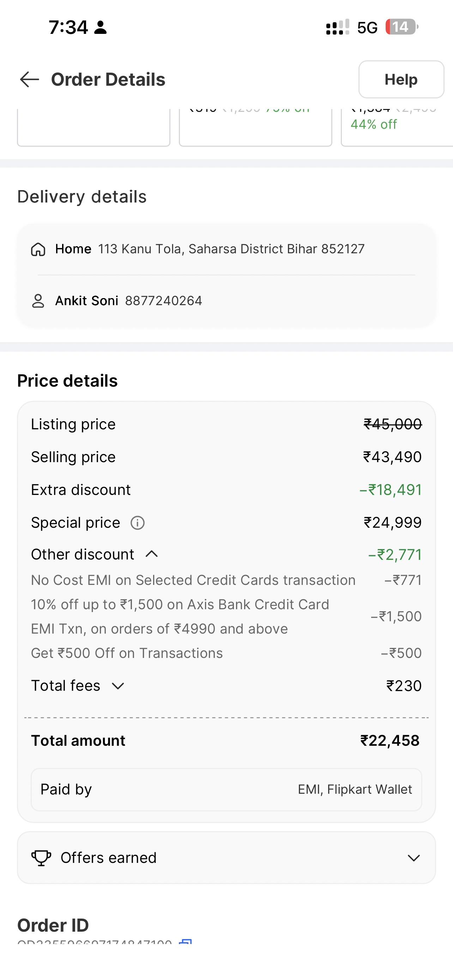
Task: Tap the trophy icon beside Offers earned
Action: (41, 858)
